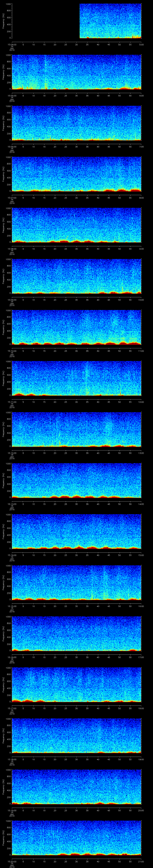Click the '17:00' end time label

click(x=141, y=657)
